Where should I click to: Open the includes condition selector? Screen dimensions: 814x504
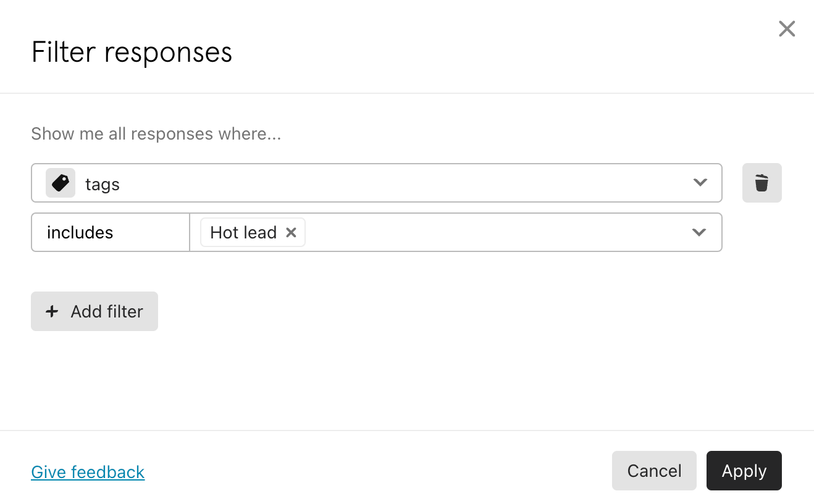111,232
